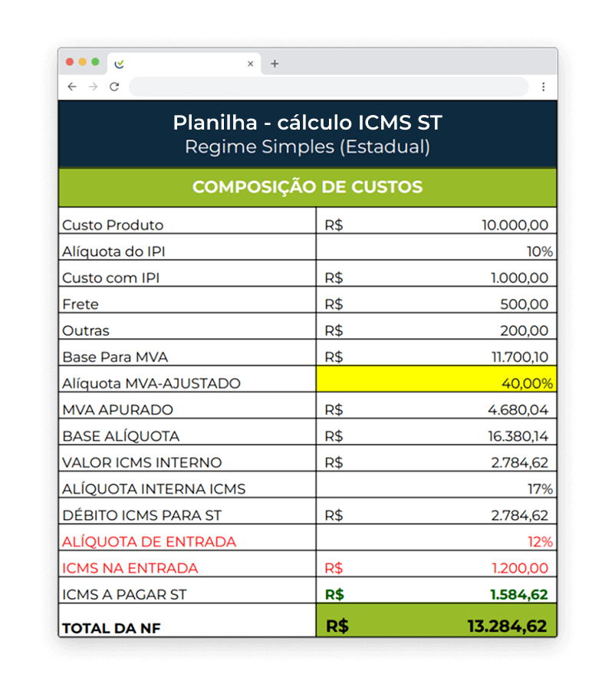The image size is (615, 700).
Task: Click the red window close dot
Action: [70, 61]
